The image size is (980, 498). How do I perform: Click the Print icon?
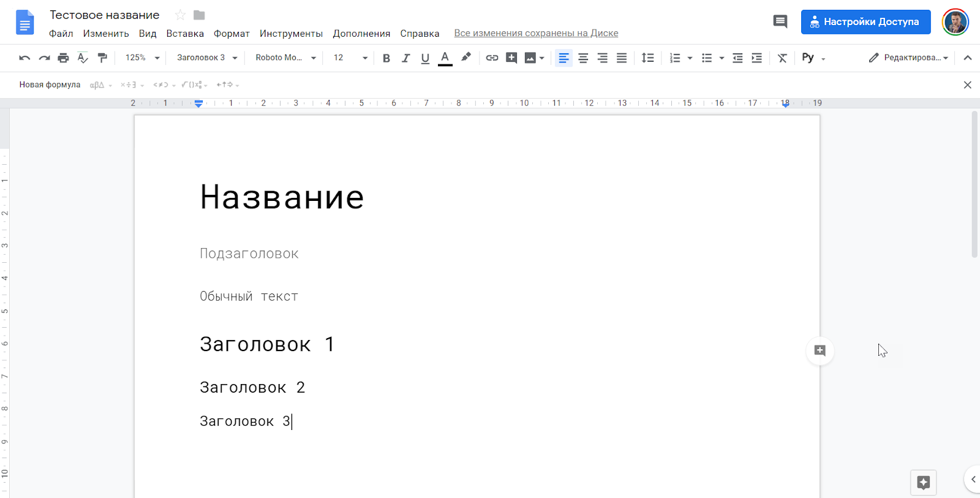coord(63,58)
